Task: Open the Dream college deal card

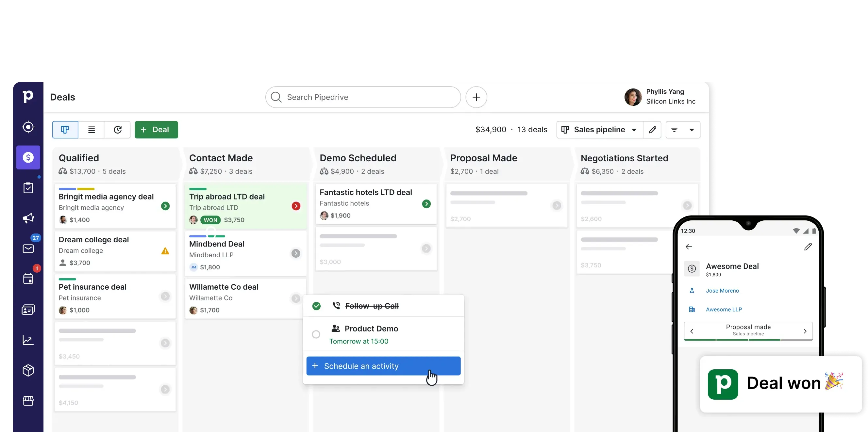Action: tap(115, 251)
